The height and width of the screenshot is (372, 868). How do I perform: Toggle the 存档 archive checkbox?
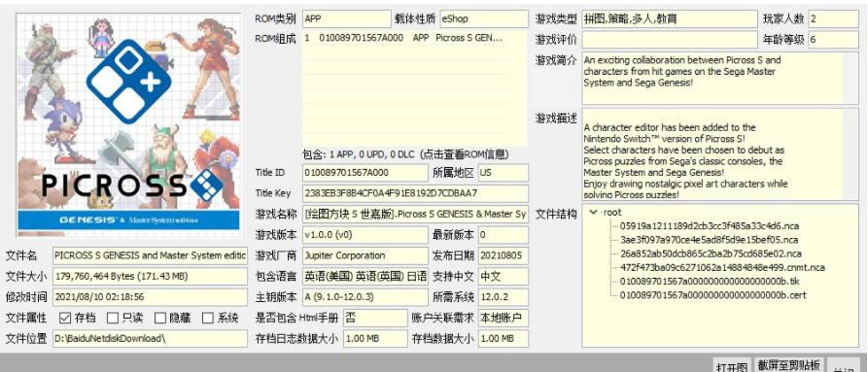[65, 318]
